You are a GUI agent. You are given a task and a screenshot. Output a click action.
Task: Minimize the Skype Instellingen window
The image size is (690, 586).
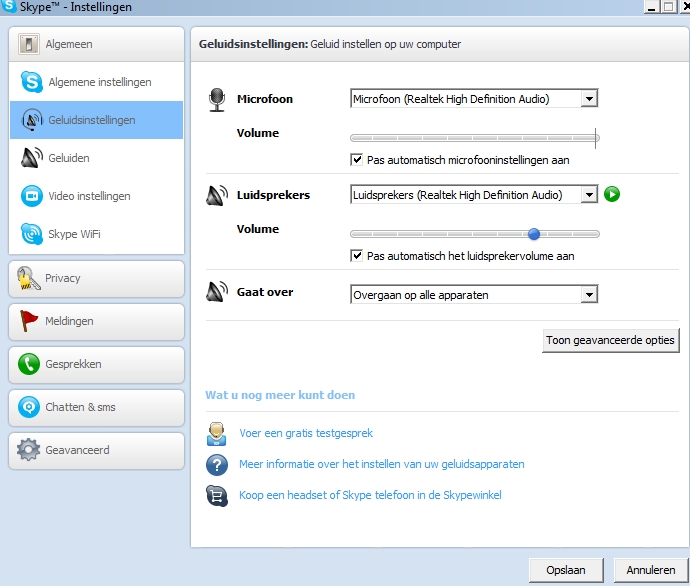point(651,7)
